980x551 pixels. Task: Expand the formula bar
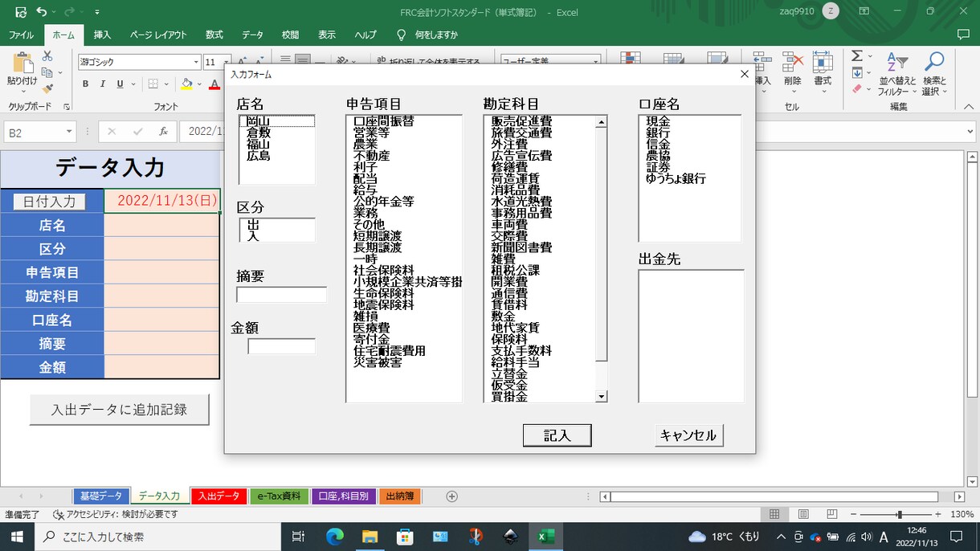(x=970, y=132)
